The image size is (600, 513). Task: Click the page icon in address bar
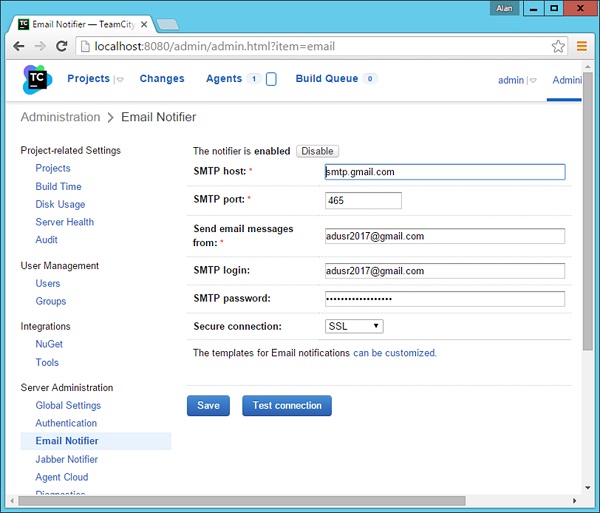coord(85,46)
